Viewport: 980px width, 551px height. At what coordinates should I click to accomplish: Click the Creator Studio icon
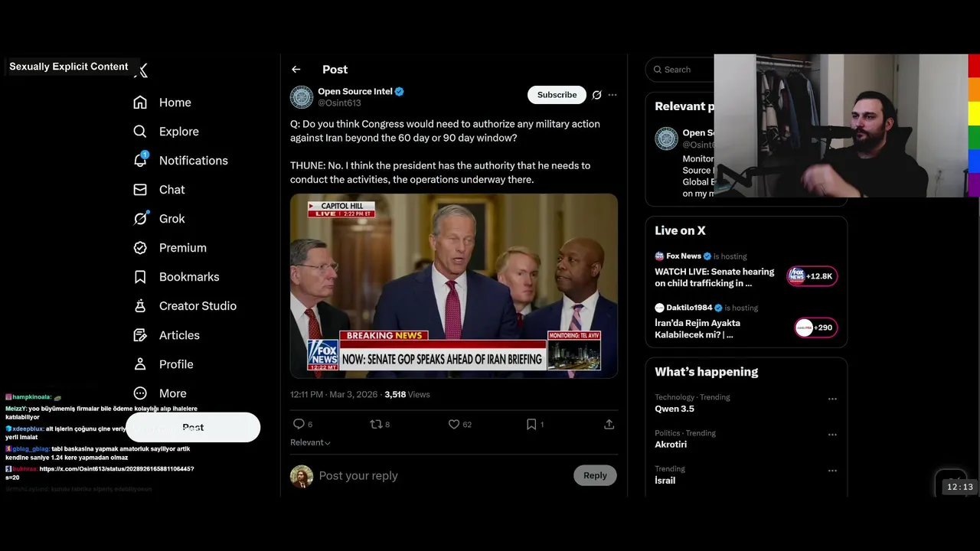click(140, 306)
